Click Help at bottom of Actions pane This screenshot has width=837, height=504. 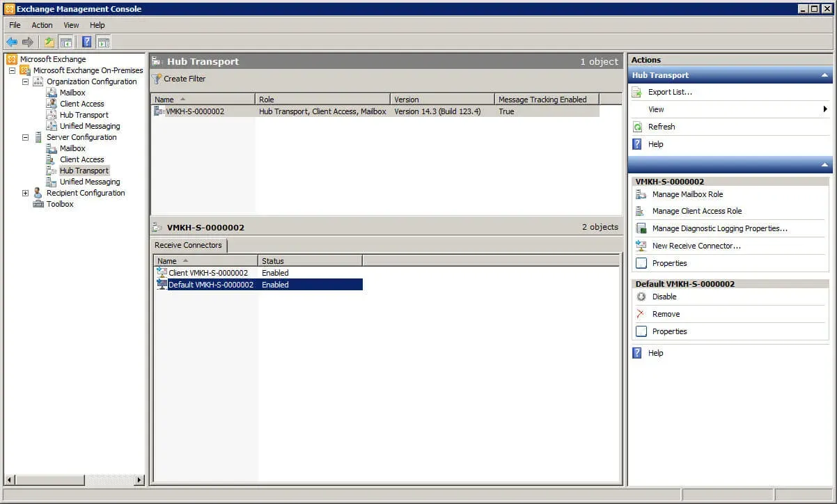(657, 353)
